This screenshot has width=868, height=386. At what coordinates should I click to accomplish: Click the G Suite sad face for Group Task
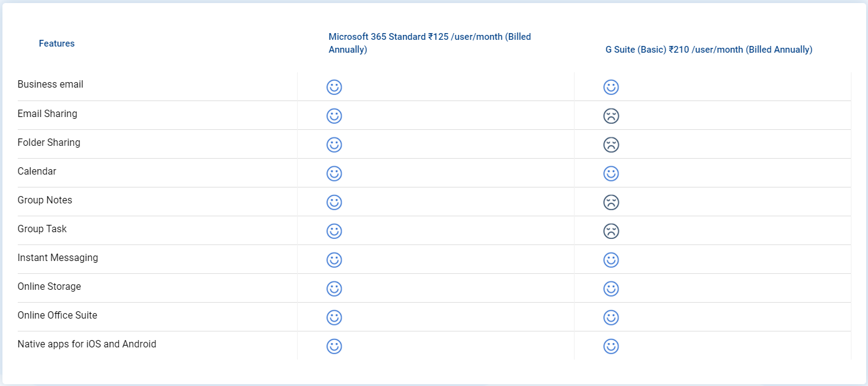[x=611, y=231]
